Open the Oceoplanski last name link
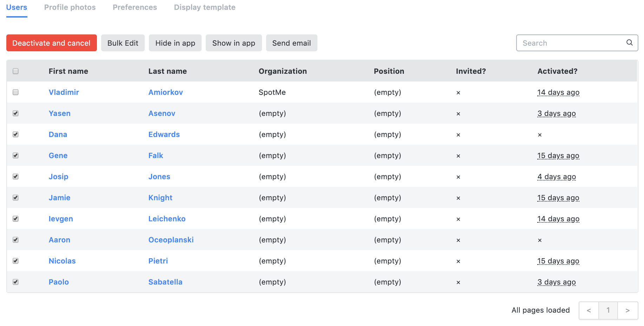 click(x=171, y=240)
